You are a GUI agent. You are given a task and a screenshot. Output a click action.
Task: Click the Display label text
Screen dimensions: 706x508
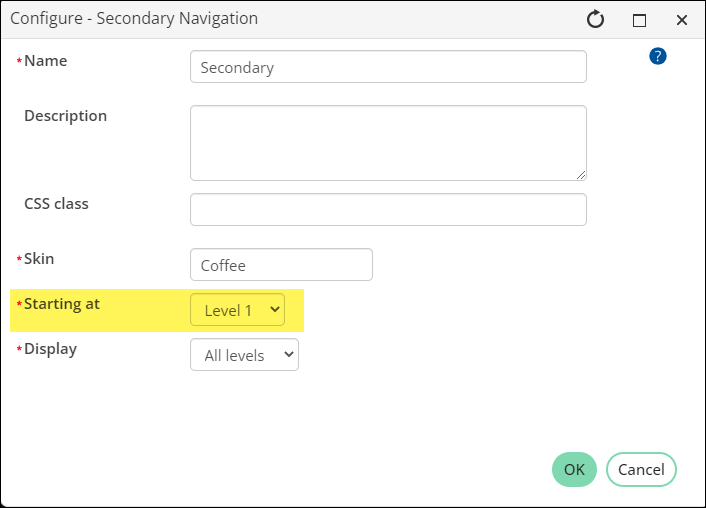coord(50,349)
